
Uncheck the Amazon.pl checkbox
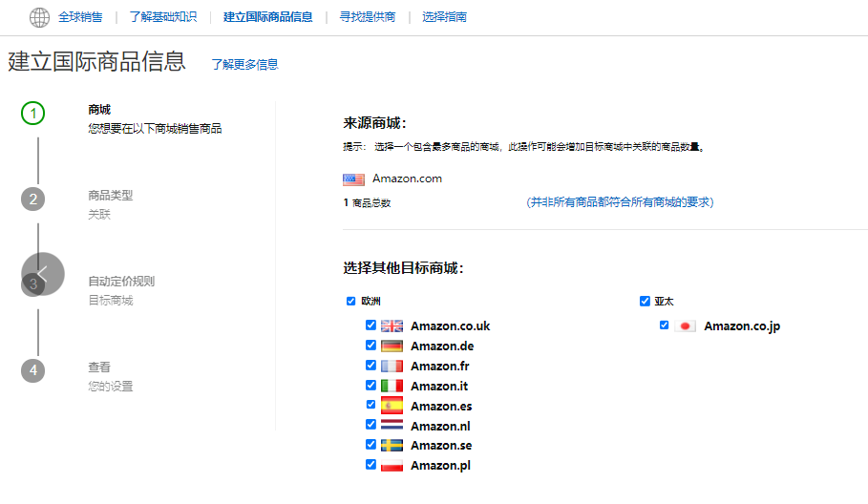pos(370,464)
